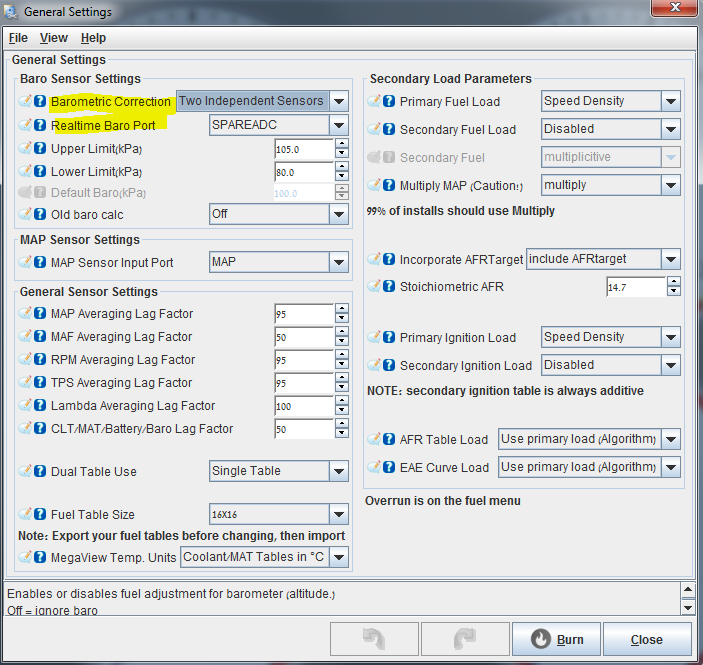View help for MAF Averaging Lag Factor

click(40, 336)
